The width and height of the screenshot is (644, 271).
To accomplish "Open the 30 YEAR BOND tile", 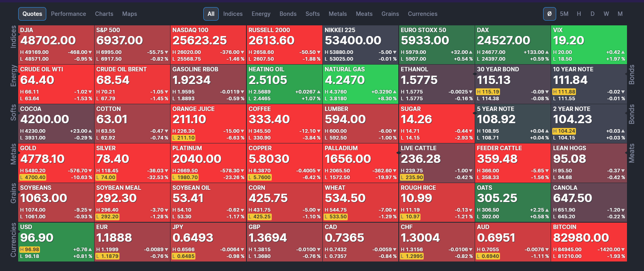I will coord(513,84).
